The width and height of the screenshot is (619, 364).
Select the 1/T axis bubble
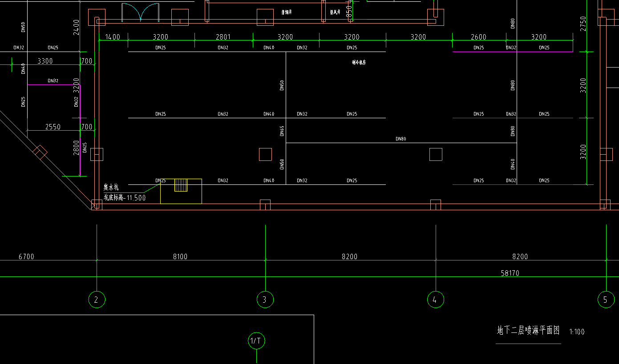click(x=256, y=341)
